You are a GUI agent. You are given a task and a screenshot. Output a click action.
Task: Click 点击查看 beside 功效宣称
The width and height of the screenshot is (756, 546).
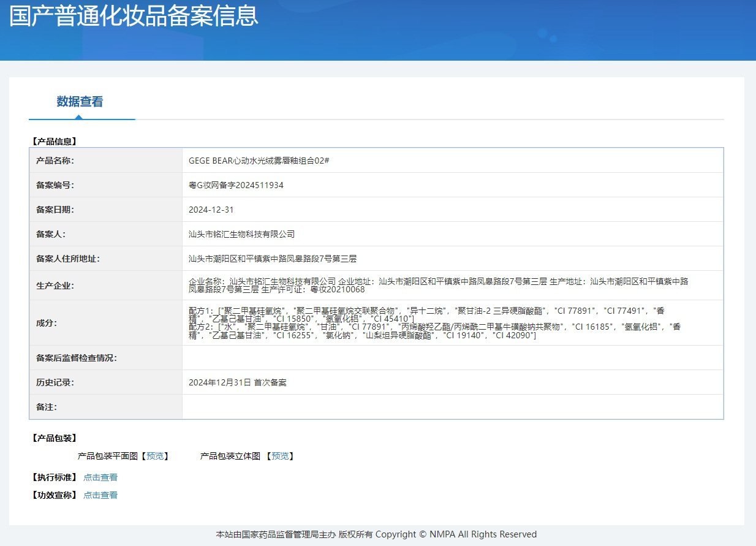(100, 495)
